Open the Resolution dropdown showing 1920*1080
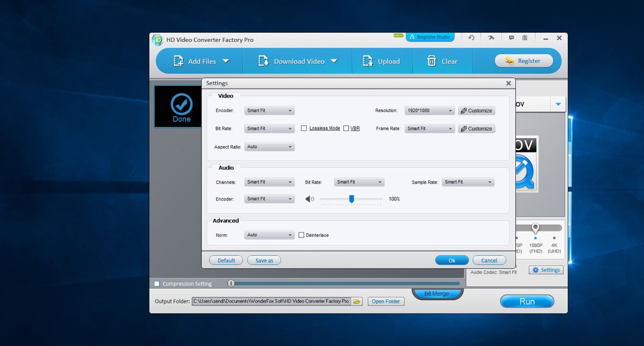This screenshot has width=644, height=346. coord(429,110)
